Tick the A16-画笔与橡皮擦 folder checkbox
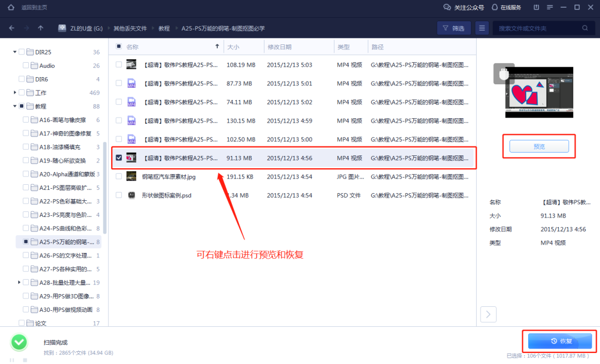600x364 pixels. tap(26, 120)
